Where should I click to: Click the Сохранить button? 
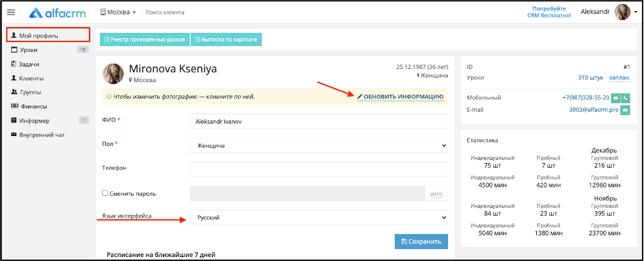(422, 242)
